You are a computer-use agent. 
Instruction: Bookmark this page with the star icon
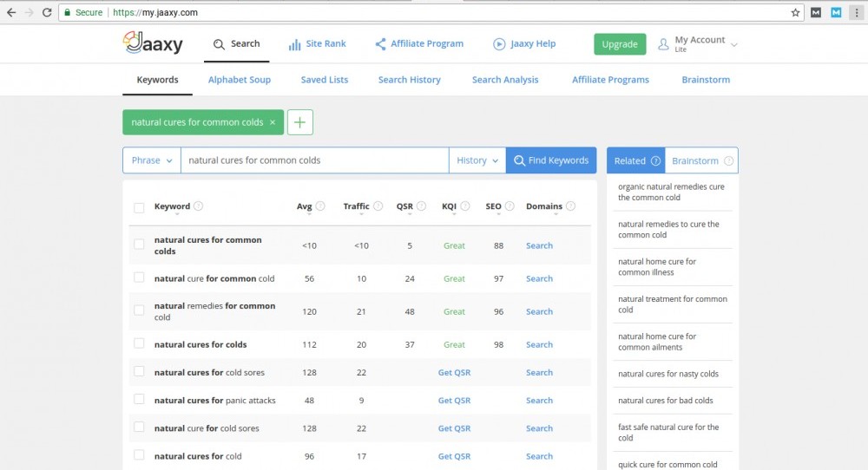point(795,12)
